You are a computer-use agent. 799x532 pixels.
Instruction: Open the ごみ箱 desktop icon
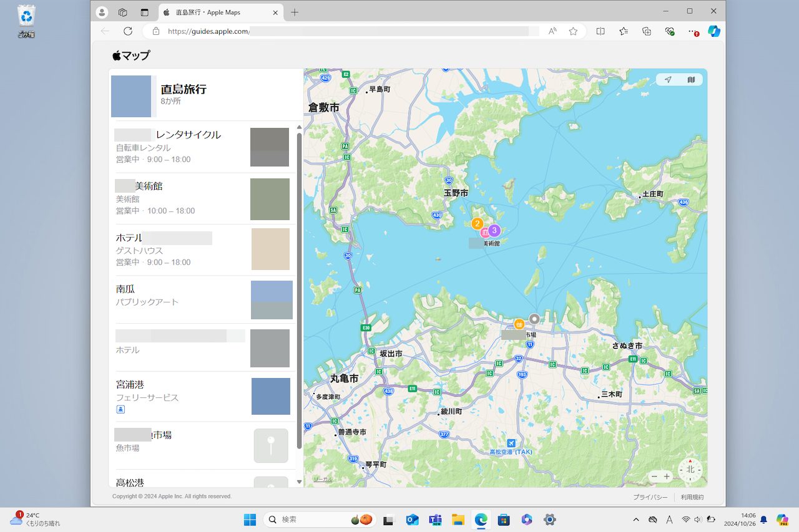click(x=26, y=21)
